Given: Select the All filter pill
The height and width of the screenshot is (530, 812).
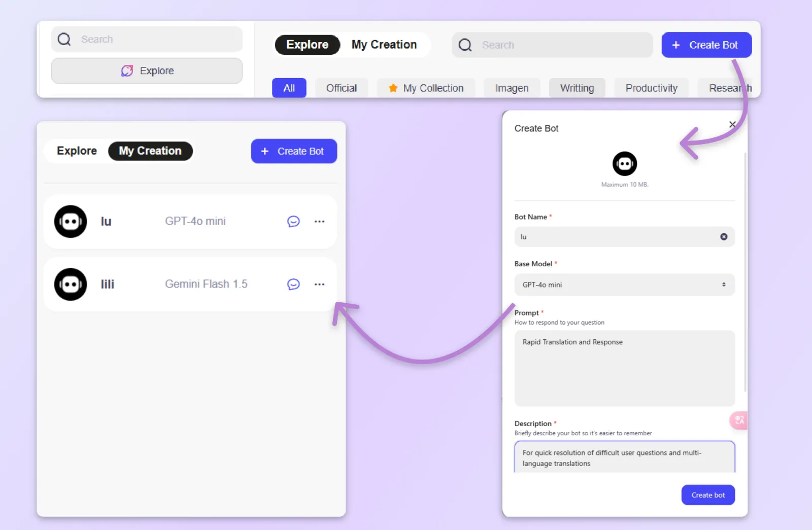Looking at the screenshot, I should click(x=289, y=88).
